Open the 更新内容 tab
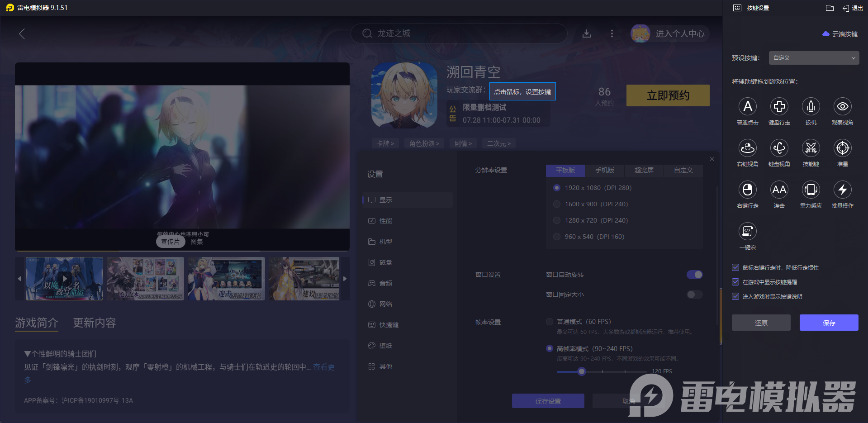The image size is (868, 423). click(95, 323)
